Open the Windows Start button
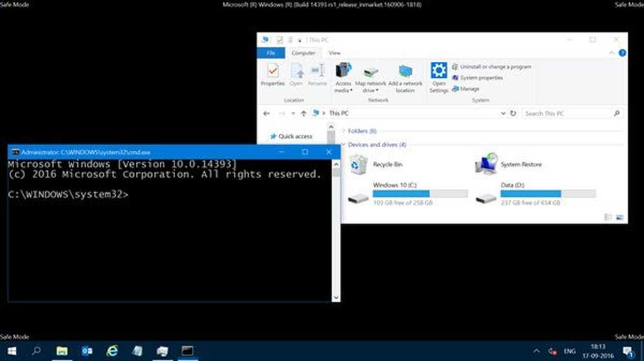The image size is (644, 361). (x=12, y=351)
